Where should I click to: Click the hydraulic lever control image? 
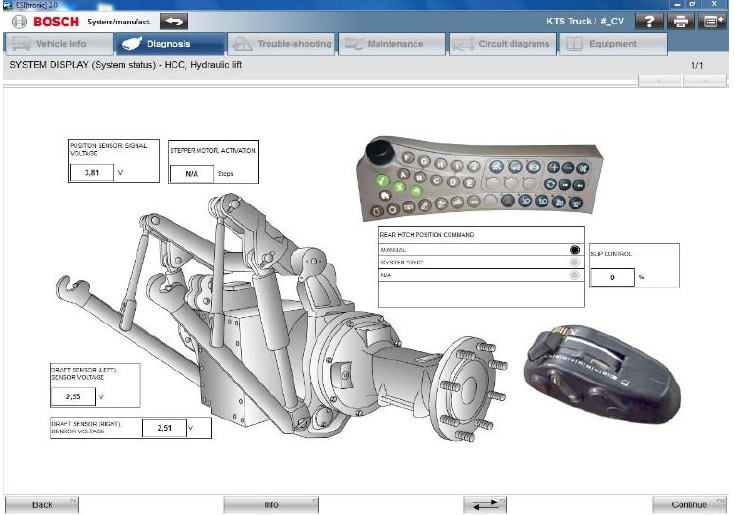tap(603, 374)
